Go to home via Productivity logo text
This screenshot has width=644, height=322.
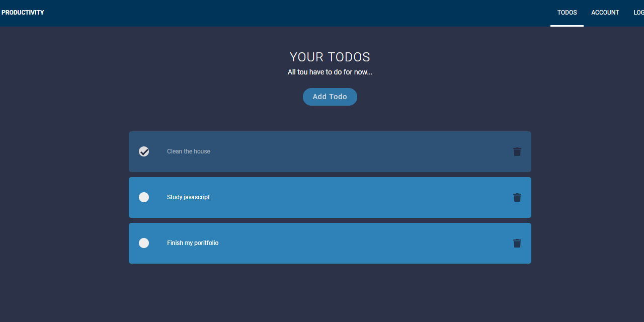[23, 13]
